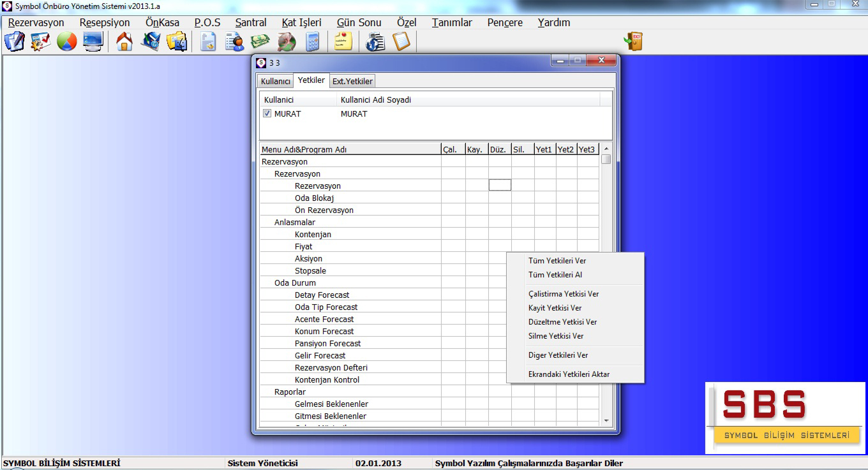Select Silme Yetkisi Ver menu entry
868x470 pixels.
pos(576,336)
